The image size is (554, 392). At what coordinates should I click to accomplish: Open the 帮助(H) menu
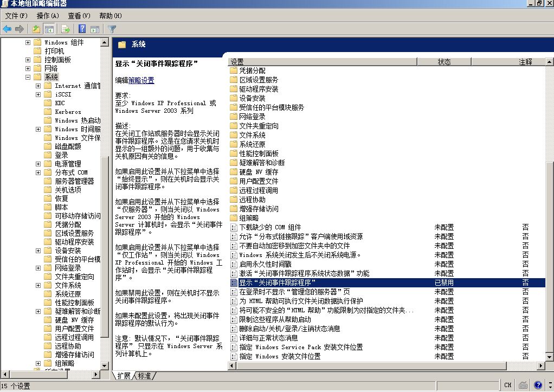click(x=111, y=16)
